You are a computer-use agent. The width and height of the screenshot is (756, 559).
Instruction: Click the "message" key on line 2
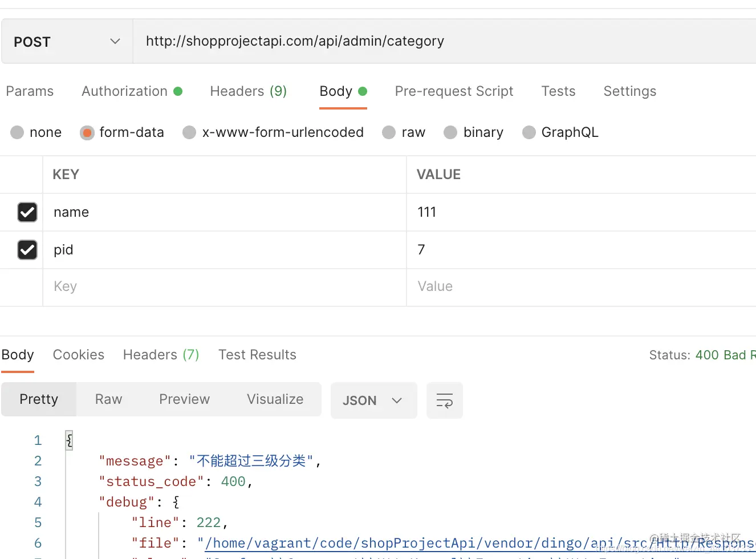pyautogui.click(x=135, y=461)
